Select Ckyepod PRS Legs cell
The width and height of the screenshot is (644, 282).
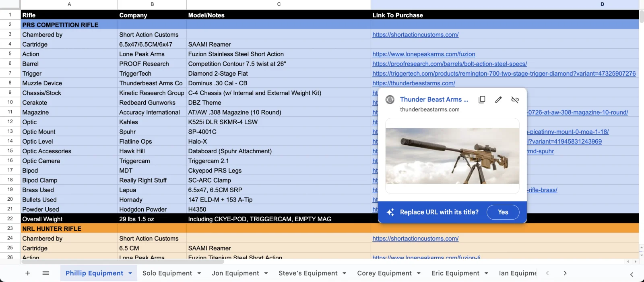(x=279, y=171)
